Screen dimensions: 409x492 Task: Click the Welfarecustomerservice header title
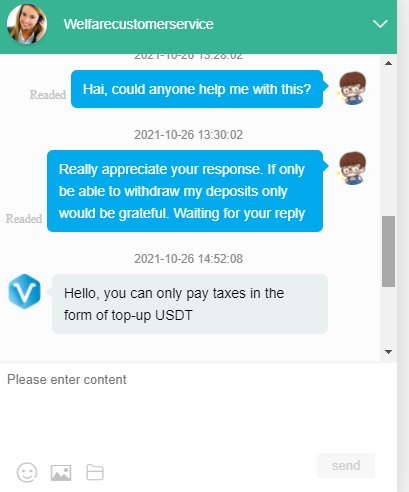pyautogui.click(x=139, y=24)
